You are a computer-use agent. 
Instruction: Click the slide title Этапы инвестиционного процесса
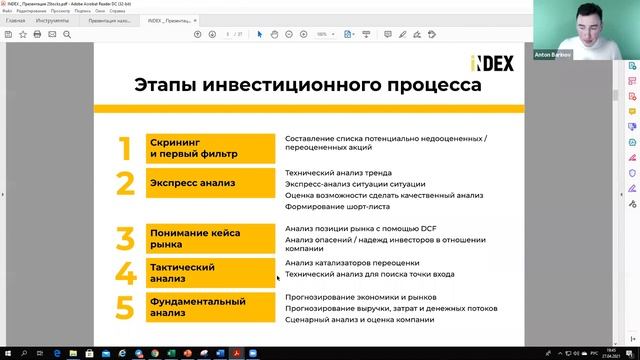click(x=308, y=85)
